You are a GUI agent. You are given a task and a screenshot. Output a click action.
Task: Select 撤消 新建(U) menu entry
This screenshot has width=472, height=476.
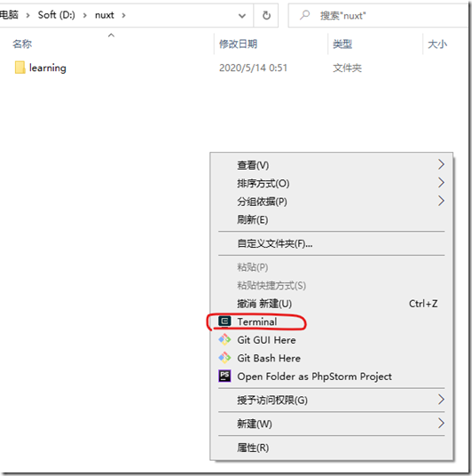click(x=331, y=304)
